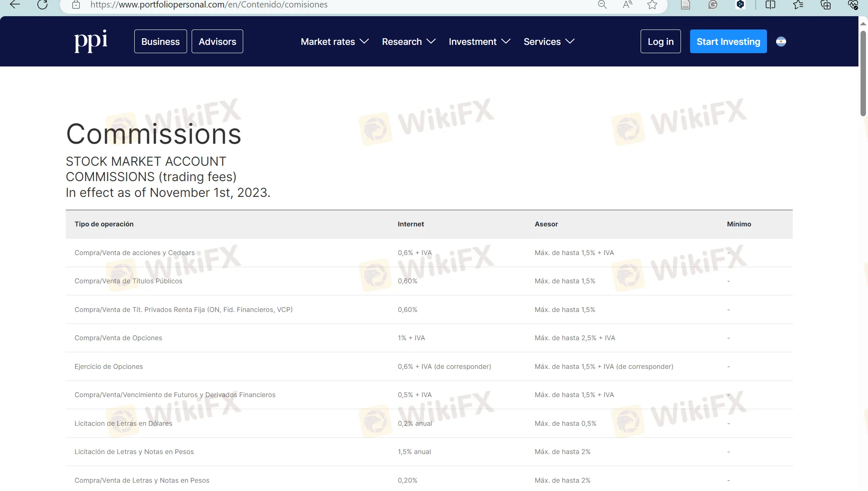Expand the Investment dropdown menu
Image resolution: width=868 pixels, height=491 pixels.
coord(479,42)
